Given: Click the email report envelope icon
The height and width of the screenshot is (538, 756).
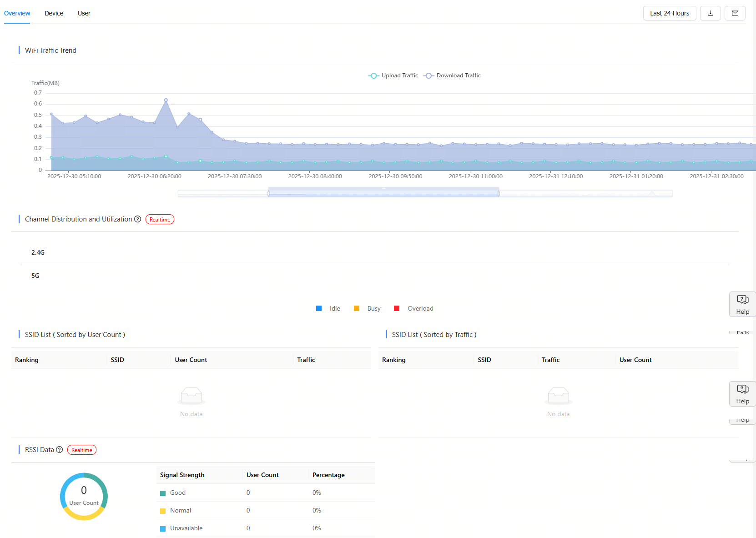Looking at the screenshot, I should point(735,13).
